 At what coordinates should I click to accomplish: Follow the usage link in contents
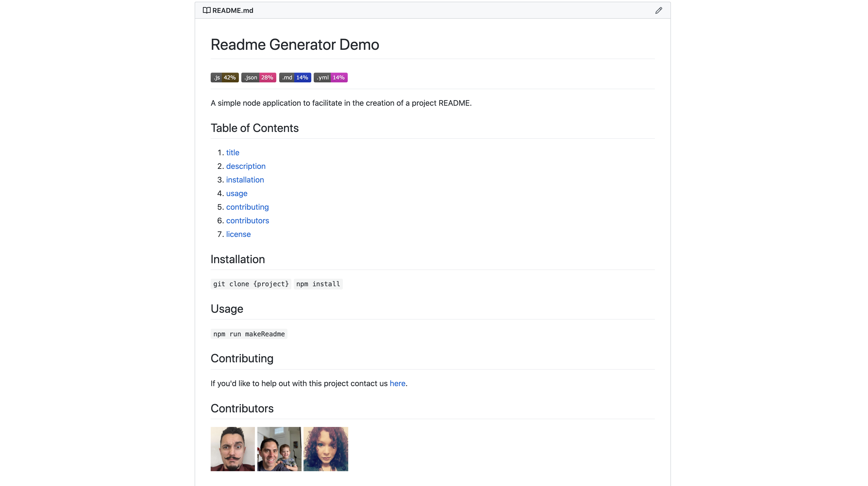[x=236, y=193]
